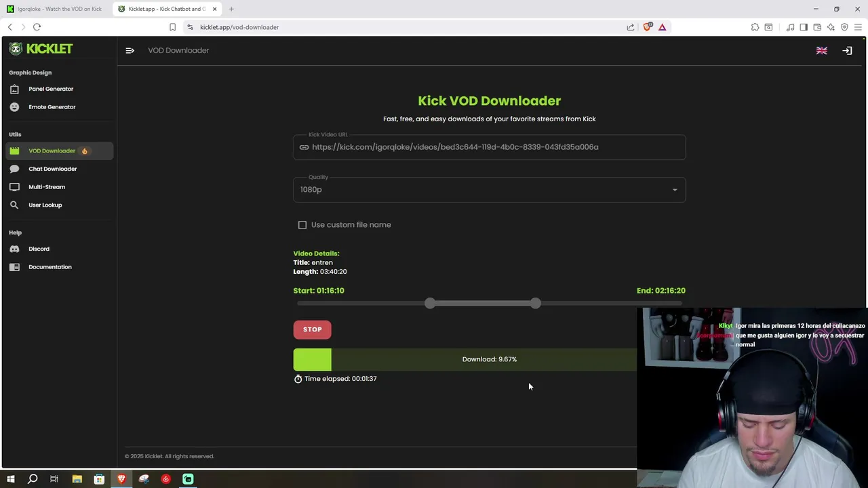Click the fire badge next to VOD Downloader
Viewport: 868px width, 488px height.
click(85, 150)
